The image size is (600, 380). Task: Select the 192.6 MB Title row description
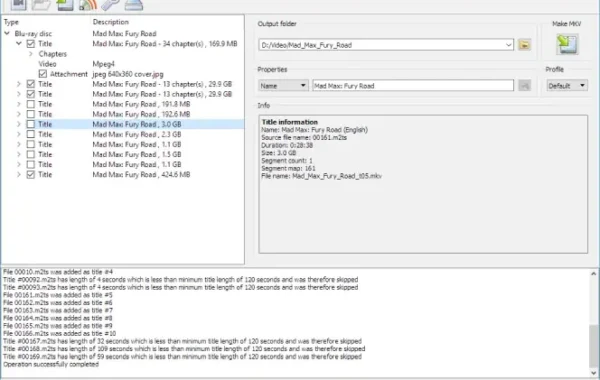click(x=141, y=114)
